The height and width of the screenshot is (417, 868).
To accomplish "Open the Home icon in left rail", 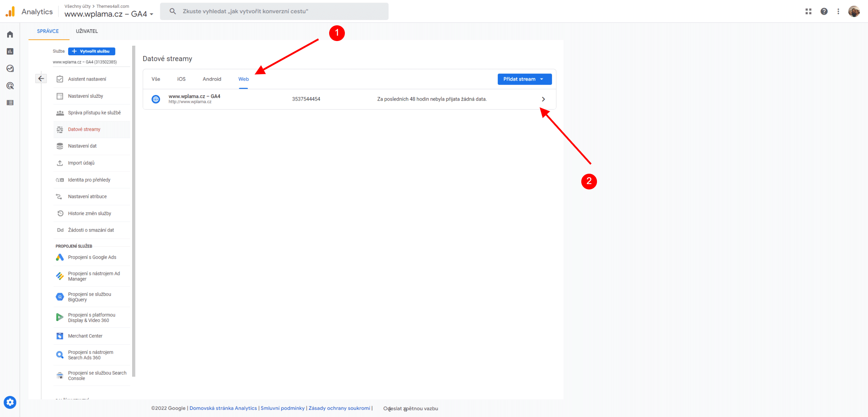I will 10,34.
